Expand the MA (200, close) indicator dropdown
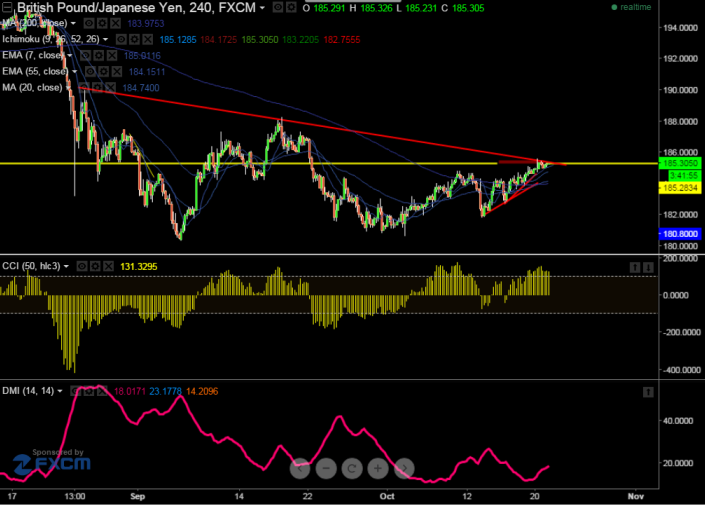 click(73, 23)
